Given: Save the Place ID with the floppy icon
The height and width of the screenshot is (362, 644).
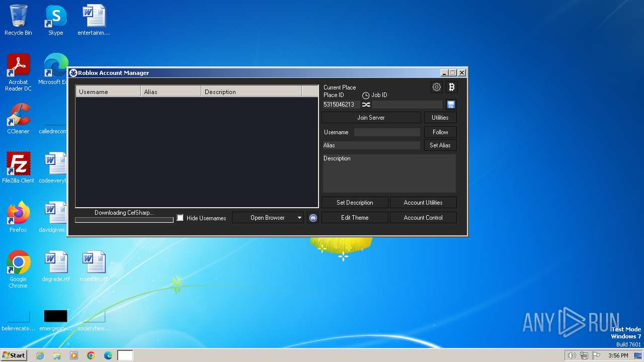Looking at the screenshot, I should point(451,105).
